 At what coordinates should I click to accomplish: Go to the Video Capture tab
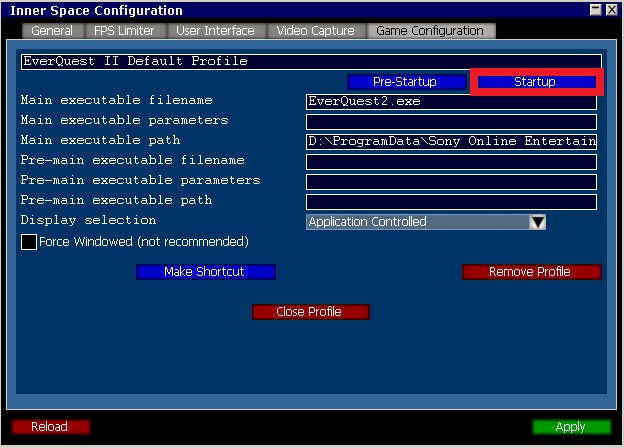point(315,31)
